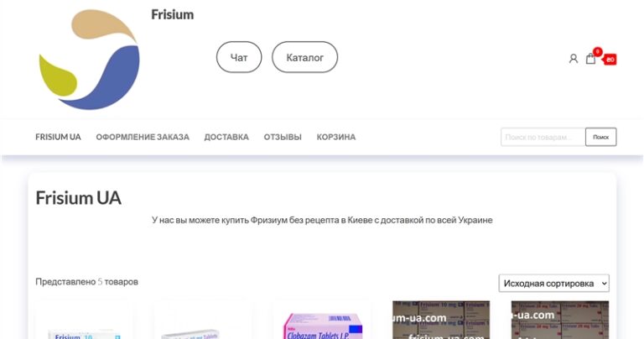This screenshot has width=644, height=339.
Task: Open the user account icon
Action: (574, 59)
